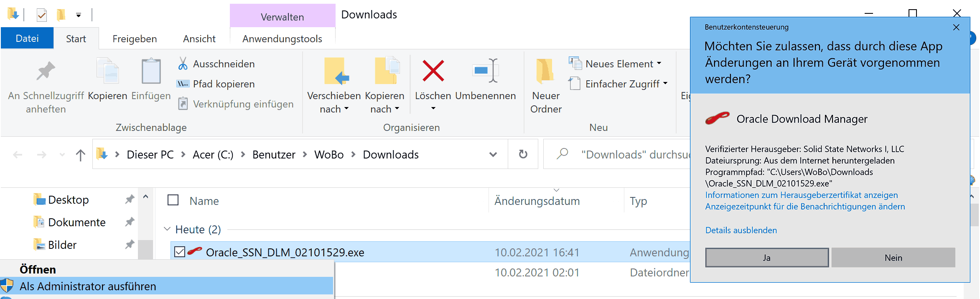The image size is (980, 299).
Task: Uncheck the Oracle_SSN_DLM_02101529.exe file checkbox
Action: tap(180, 252)
